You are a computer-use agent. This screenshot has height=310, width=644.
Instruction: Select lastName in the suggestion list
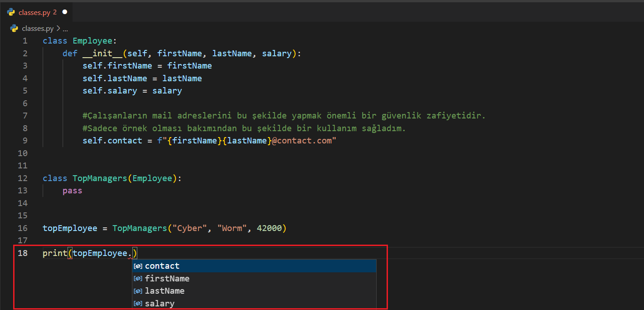coord(165,291)
